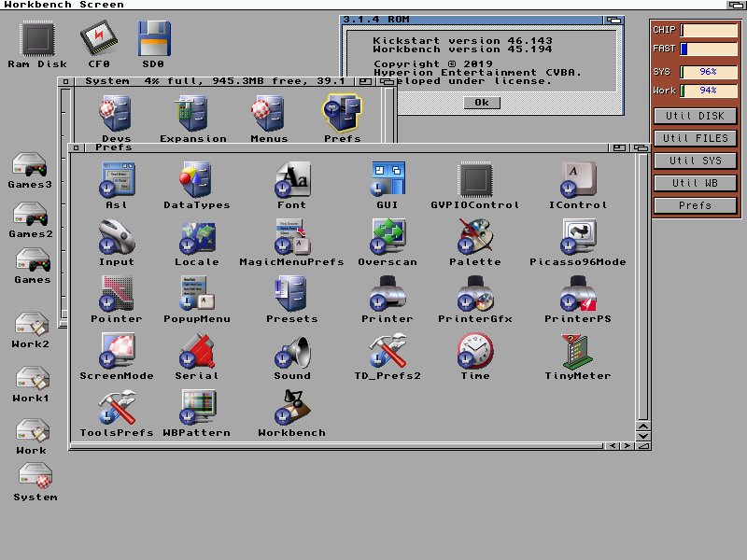This screenshot has height=560, width=747.
Task: Select the Ram Disk desktop icon
Action: (x=37, y=38)
